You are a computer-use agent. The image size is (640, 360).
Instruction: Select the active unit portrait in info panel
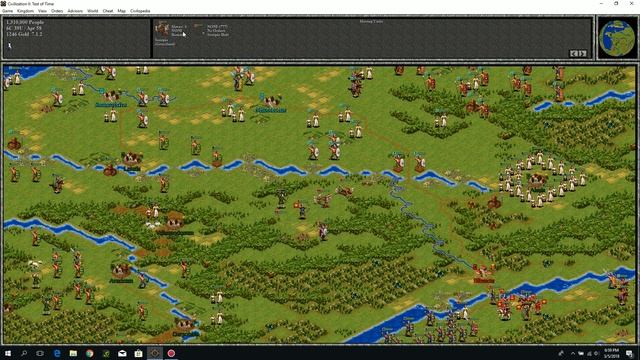[x=162, y=29]
